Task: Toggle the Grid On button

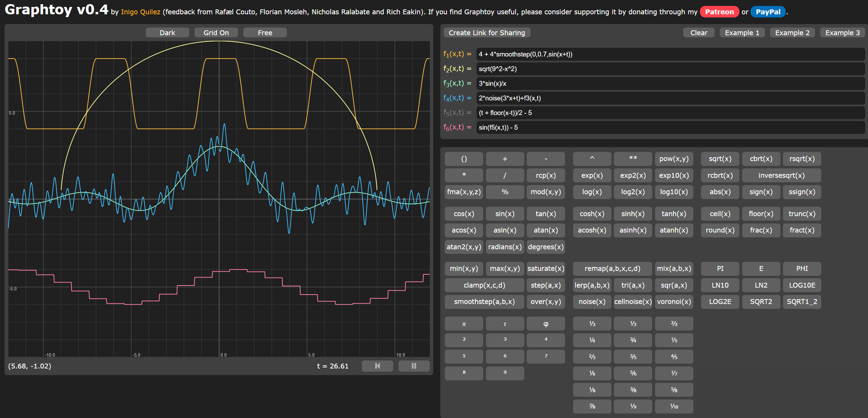Action: [x=216, y=33]
